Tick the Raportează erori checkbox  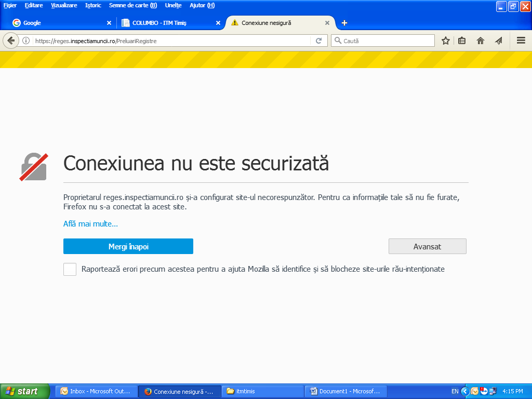70,269
